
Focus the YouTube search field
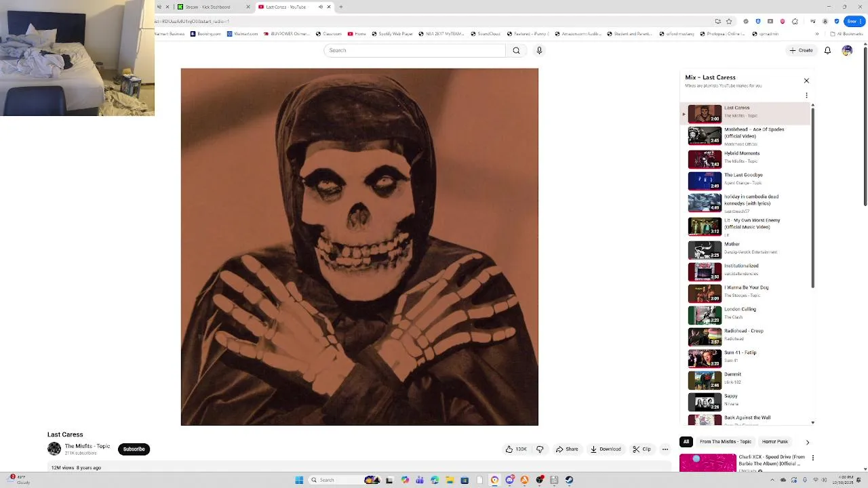414,50
